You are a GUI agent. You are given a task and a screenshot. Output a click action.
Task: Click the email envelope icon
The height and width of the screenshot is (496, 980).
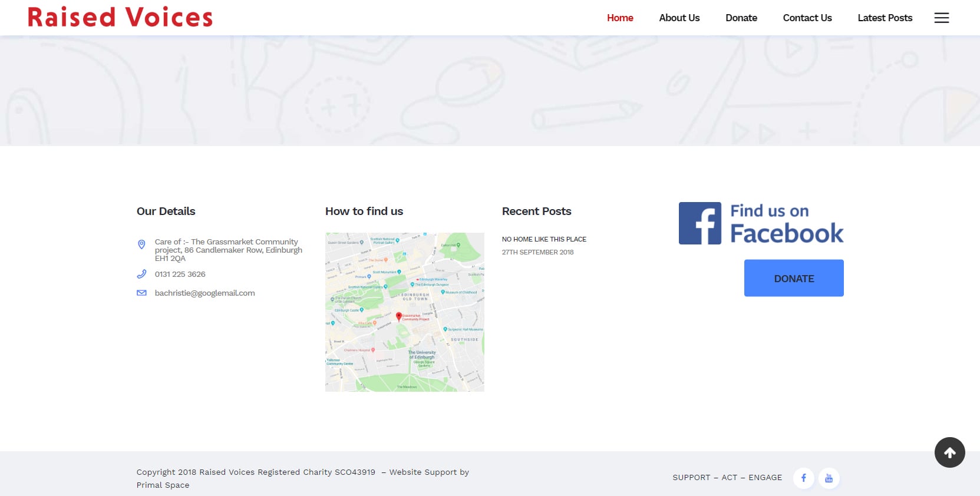tap(141, 293)
